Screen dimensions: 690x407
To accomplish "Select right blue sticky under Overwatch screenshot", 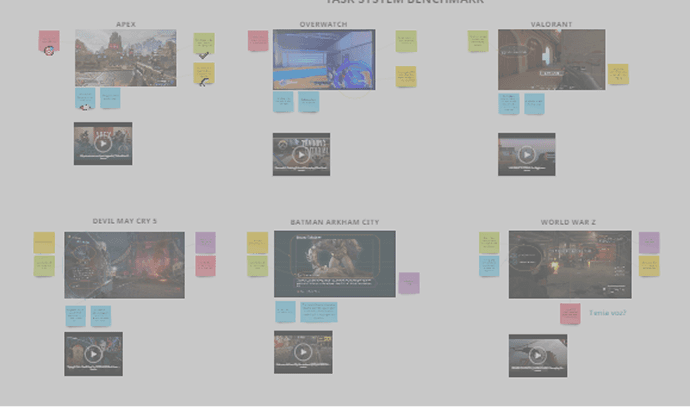I will click(308, 102).
